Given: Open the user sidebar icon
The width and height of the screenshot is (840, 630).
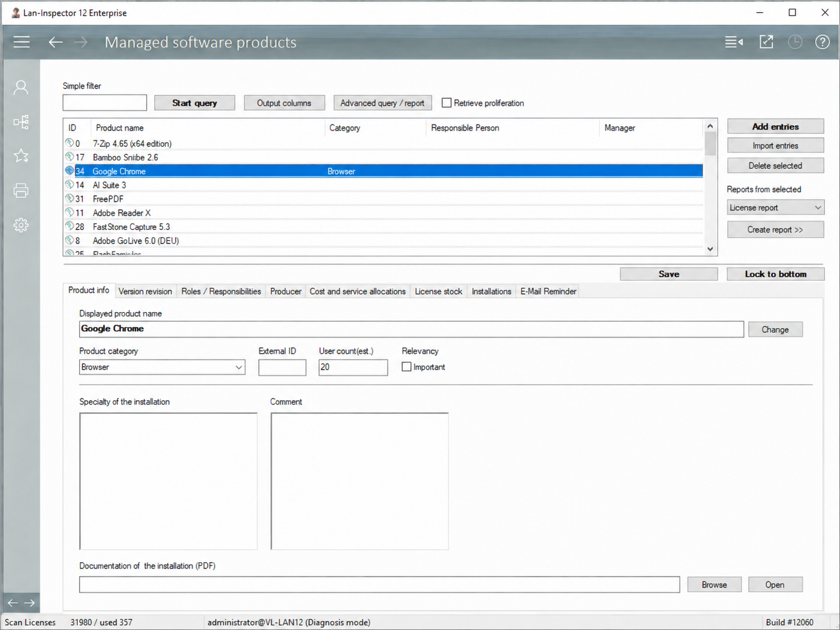Looking at the screenshot, I should pos(21,88).
